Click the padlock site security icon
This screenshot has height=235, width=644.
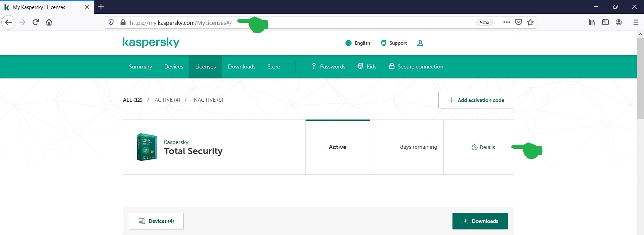123,22
